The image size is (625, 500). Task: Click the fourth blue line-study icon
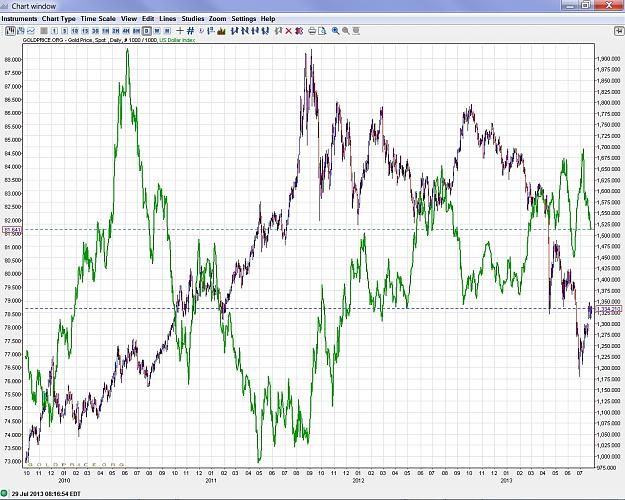[265, 31]
